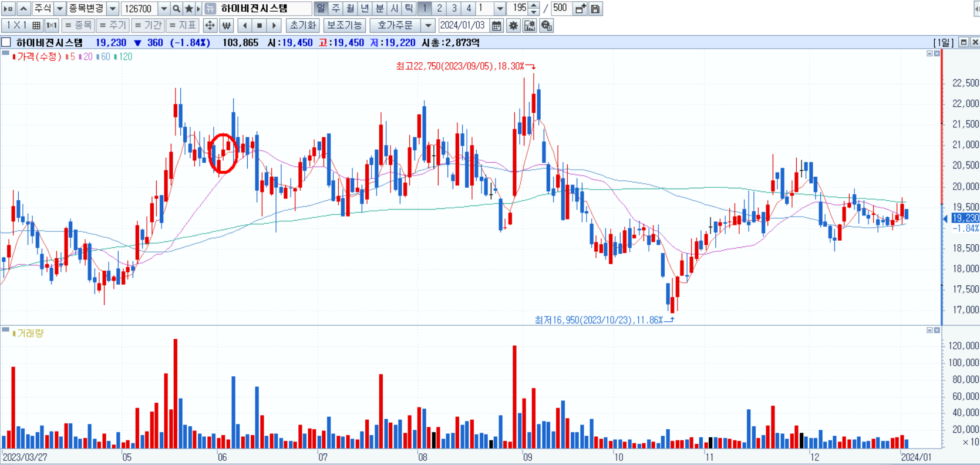Viewport: 980px width, 465px height.
Task: Click the save chart floppy icon
Action: tap(595, 9)
